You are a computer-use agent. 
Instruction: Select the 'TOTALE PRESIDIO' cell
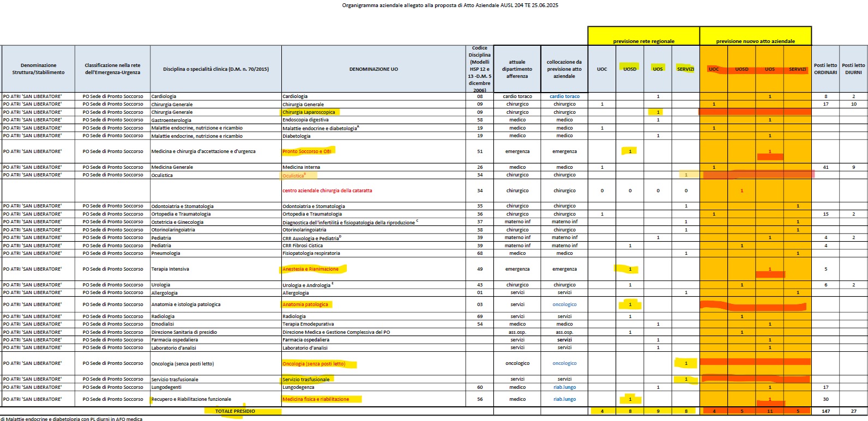click(x=235, y=411)
